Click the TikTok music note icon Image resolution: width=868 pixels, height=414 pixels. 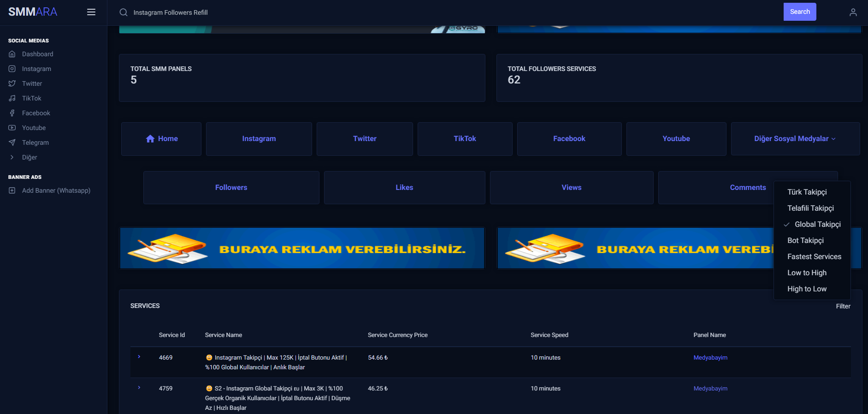[x=12, y=98]
